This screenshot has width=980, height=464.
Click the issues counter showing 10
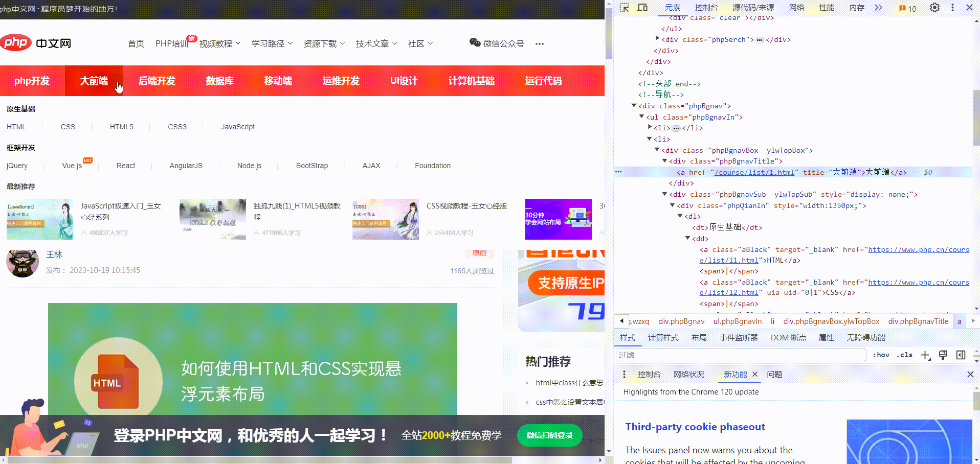pyautogui.click(x=908, y=8)
